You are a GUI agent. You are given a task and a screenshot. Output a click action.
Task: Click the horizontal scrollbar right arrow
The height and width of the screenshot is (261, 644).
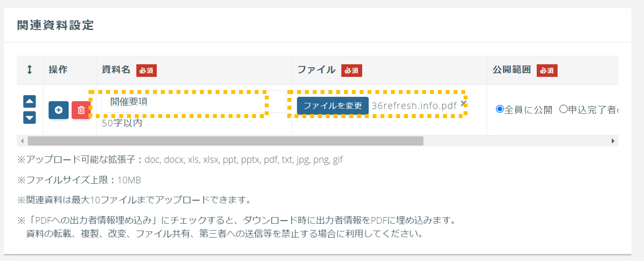(x=613, y=141)
